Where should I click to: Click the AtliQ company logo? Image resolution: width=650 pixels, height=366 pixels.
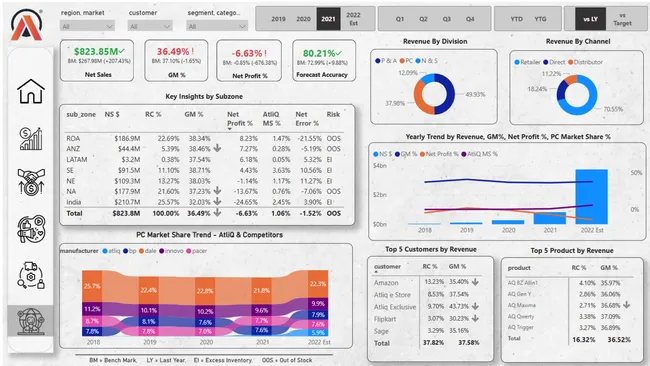point(27,25)
